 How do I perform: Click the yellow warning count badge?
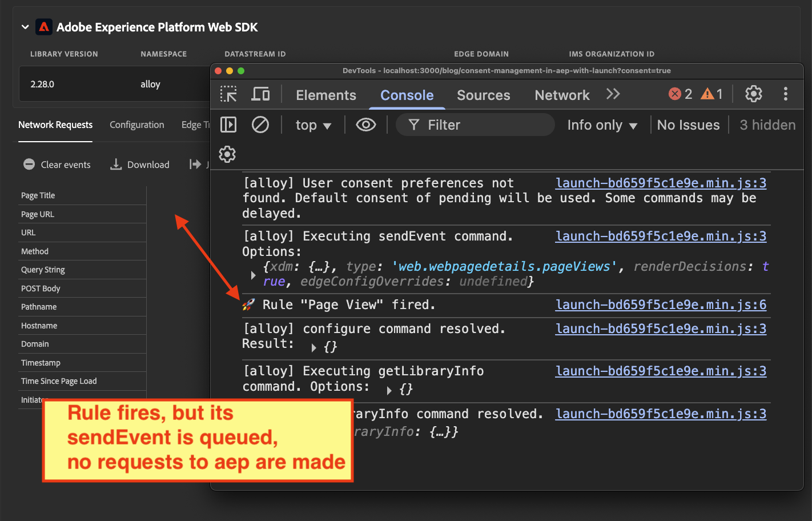coord(712,94)
